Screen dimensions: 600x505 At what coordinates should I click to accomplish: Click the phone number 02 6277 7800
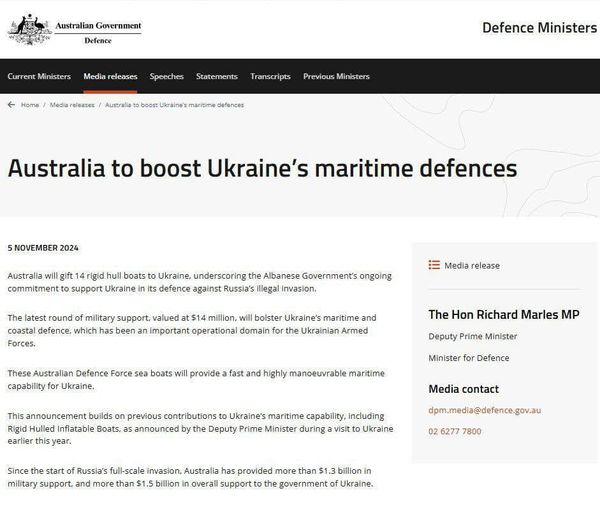[x=455, y=431]
